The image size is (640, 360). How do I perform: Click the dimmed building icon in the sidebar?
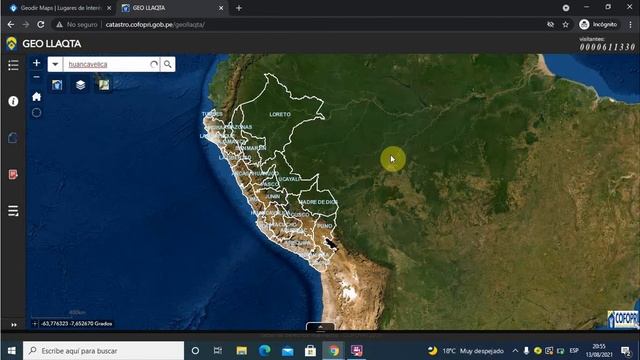tap(13, 138)
